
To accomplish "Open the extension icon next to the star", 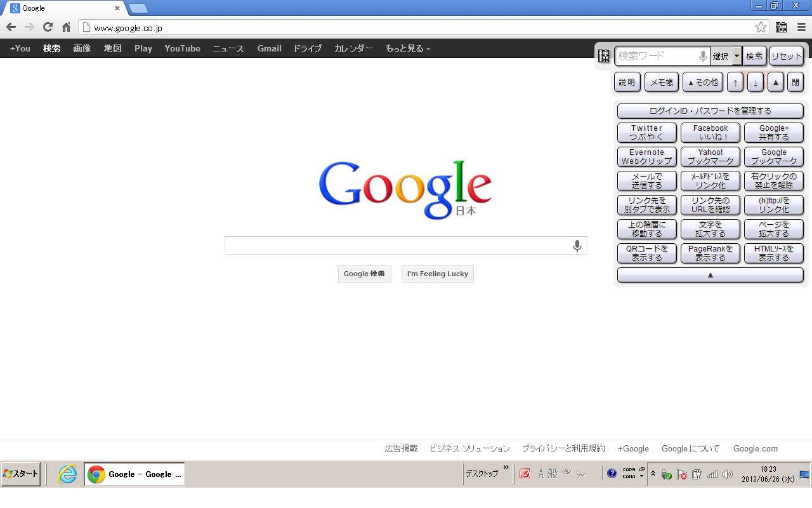I will (x=781, y=27).
